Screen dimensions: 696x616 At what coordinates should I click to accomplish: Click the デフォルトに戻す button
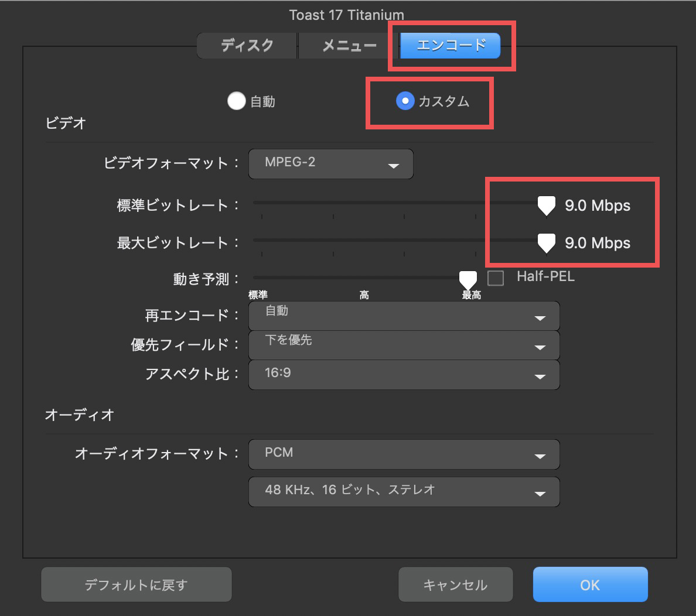coord(136,584)
